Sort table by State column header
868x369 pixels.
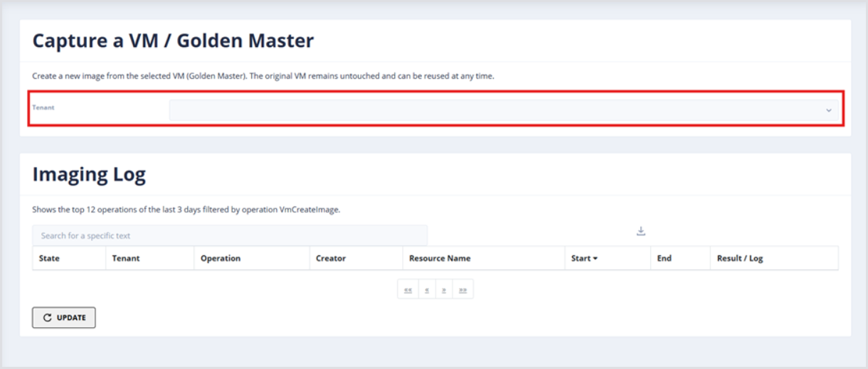click(x=49, y=258)
